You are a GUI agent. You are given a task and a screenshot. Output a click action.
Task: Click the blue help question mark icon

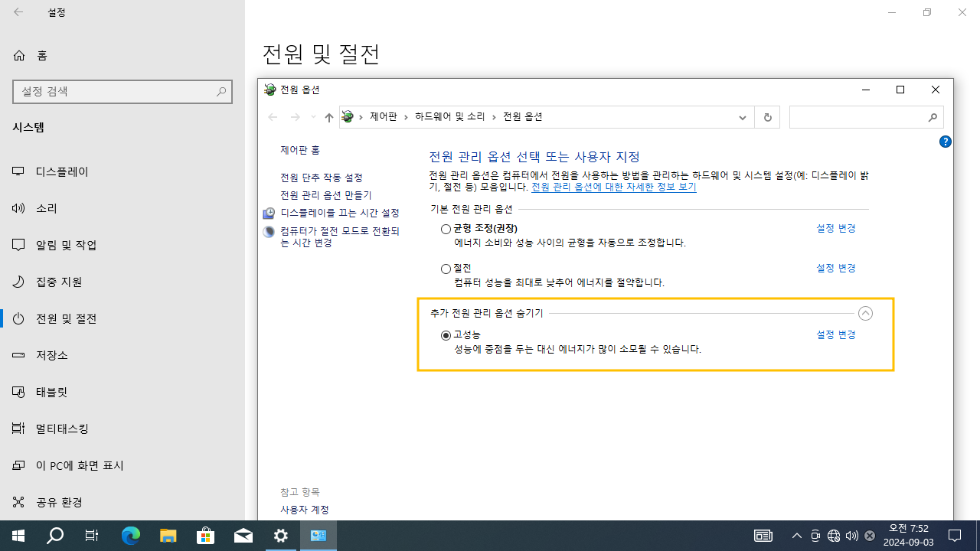click(x=946, y=142)
